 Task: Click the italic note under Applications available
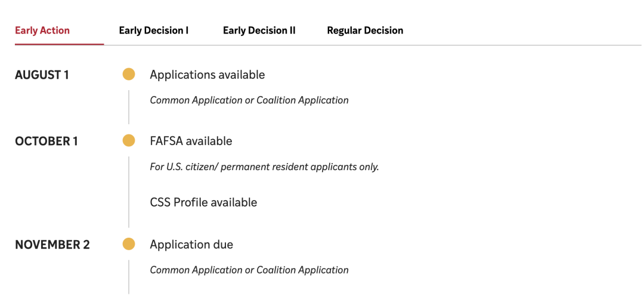tap(249, 100)
